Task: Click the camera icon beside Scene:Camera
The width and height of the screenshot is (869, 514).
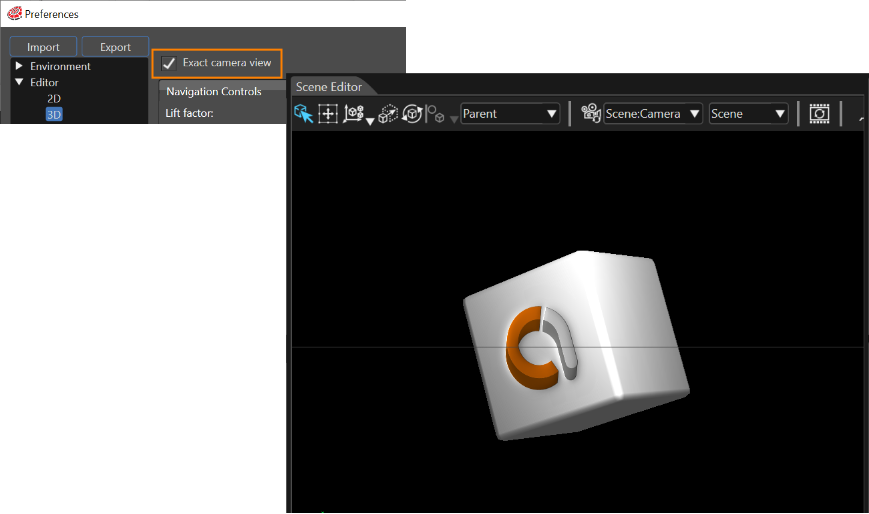Action: point(590,113)
